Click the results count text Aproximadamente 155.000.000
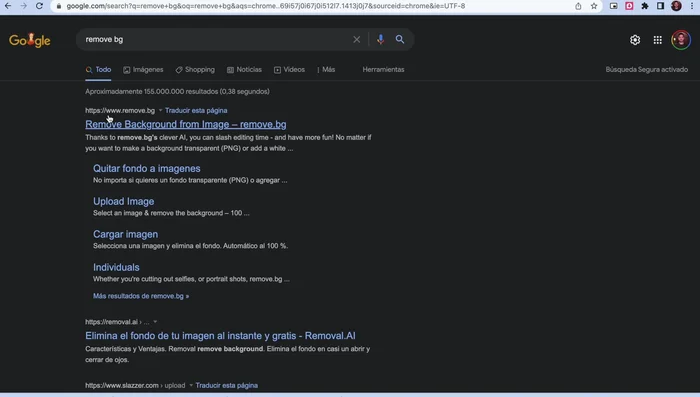The image size is (700, 397). [177, 92]
